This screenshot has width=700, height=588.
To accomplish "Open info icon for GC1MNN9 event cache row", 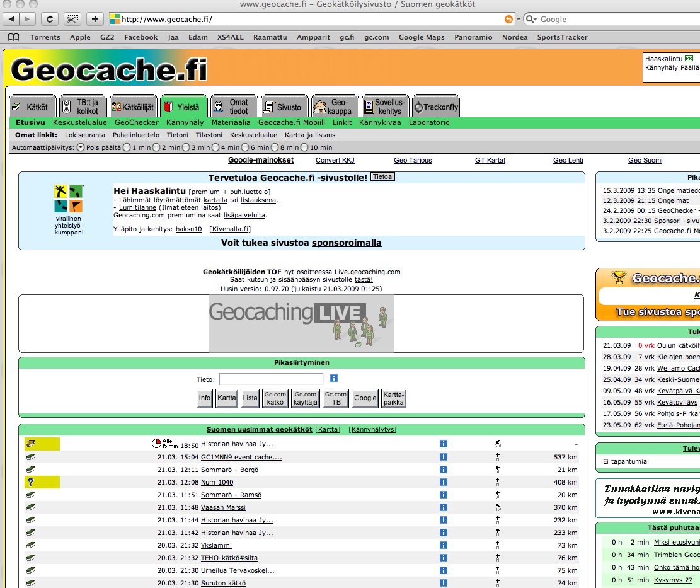I will tap(444, 457).
